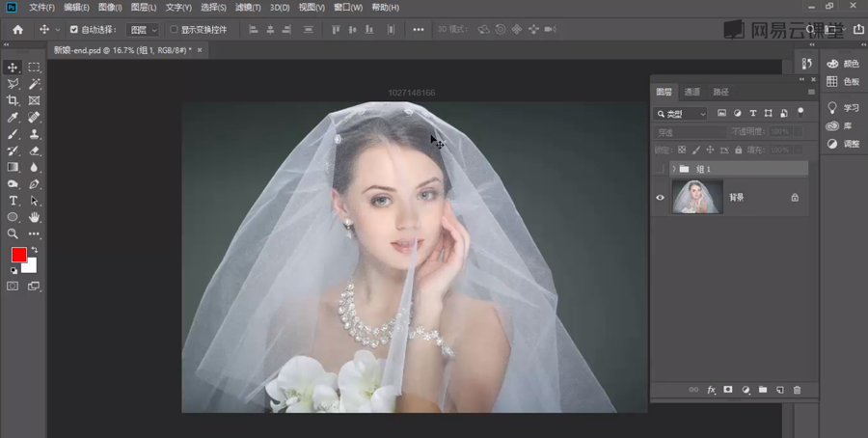Open the 调整 panel button

pyautogui.click(x=842, y=143)
